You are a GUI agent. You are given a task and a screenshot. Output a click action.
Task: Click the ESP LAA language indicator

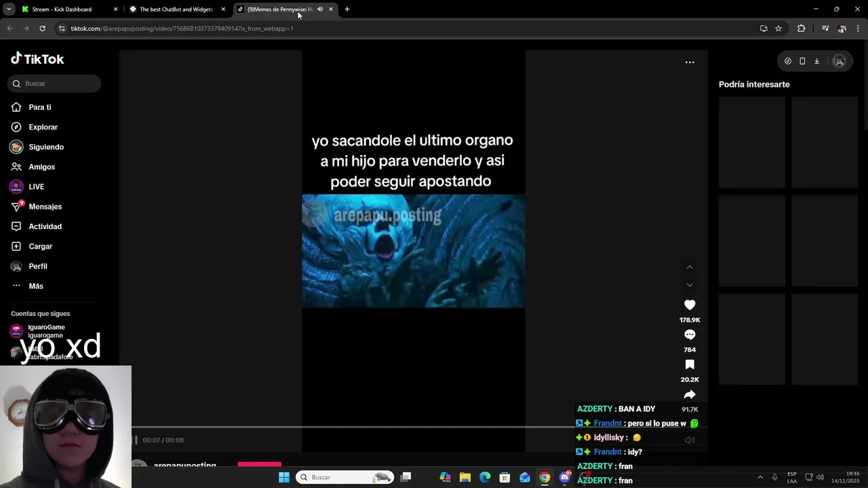pyautogui.click(x=792, y=477)
